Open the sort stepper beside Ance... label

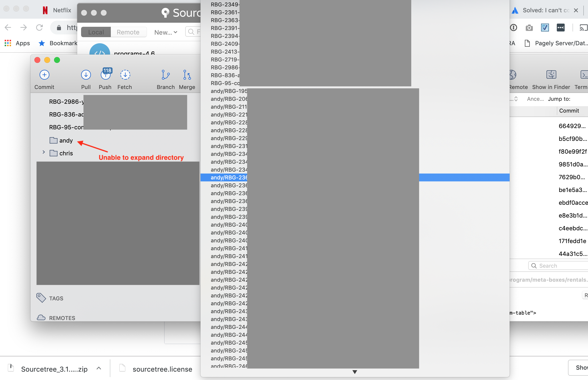516,99
